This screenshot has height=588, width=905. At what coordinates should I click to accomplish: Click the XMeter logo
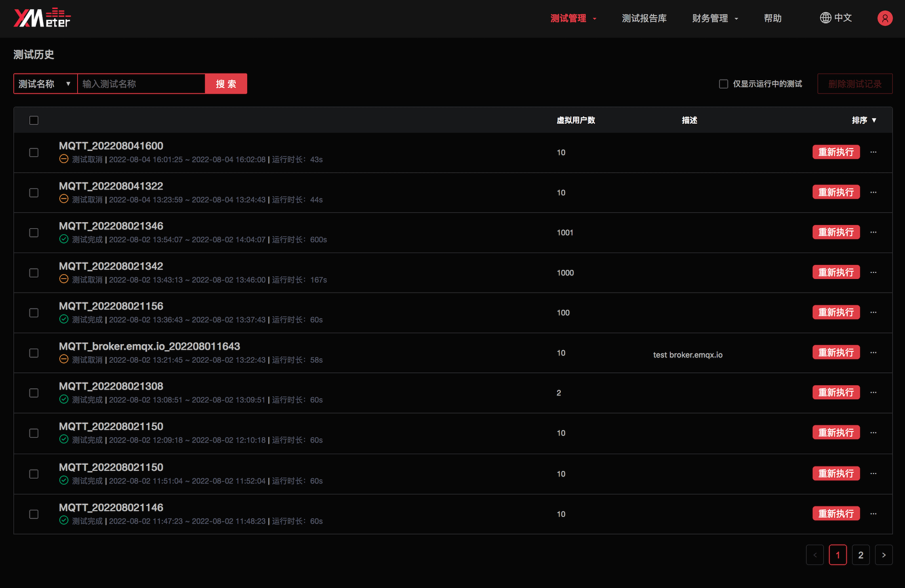pos(42,18)
